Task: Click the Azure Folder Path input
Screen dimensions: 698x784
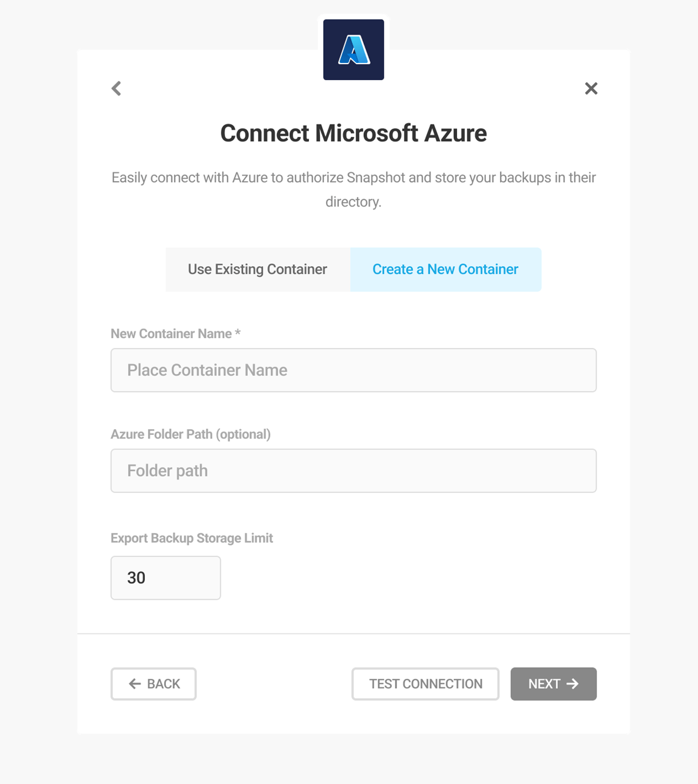Action: tap(354, 471)
